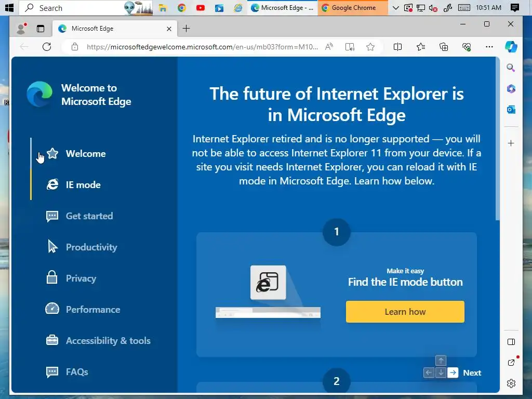Click the down arrow key navigation icon

pos(441,373)
